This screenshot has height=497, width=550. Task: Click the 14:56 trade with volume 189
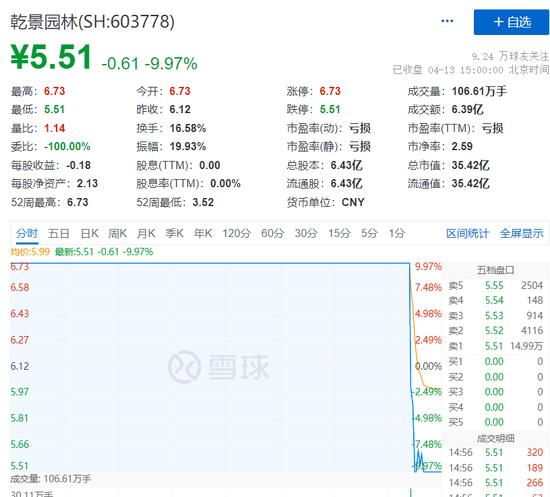(x=495, y=468)
